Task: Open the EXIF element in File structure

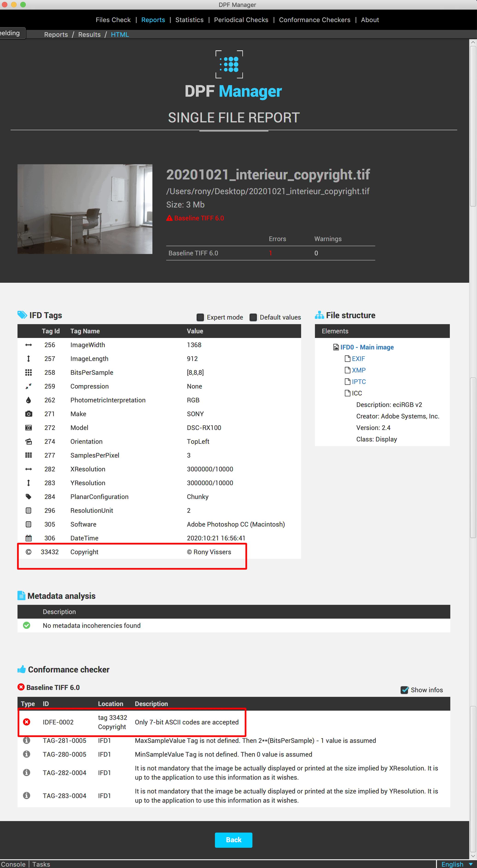Action: click(x=358, y=358)
